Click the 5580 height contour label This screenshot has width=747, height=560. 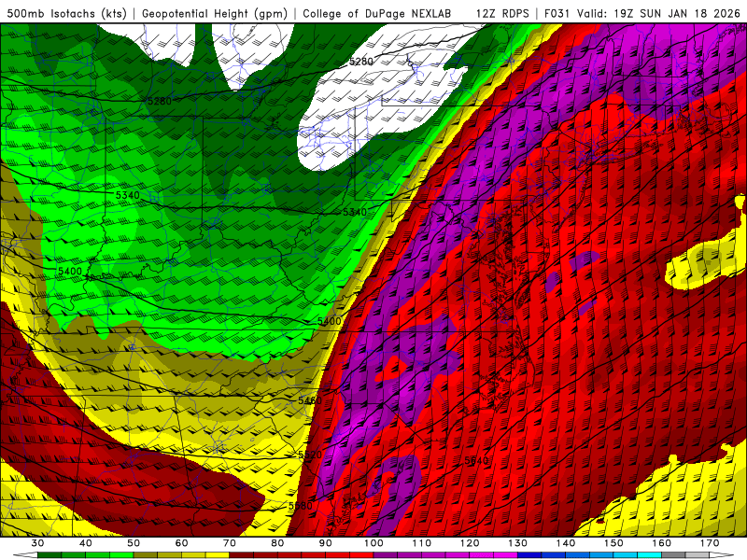(x=300, y=506)
